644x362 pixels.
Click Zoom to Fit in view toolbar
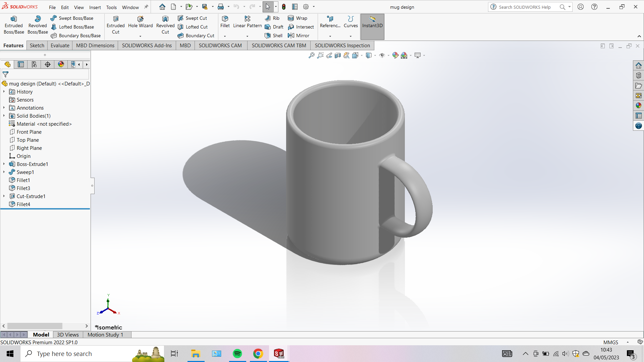(x=312, y=55)
